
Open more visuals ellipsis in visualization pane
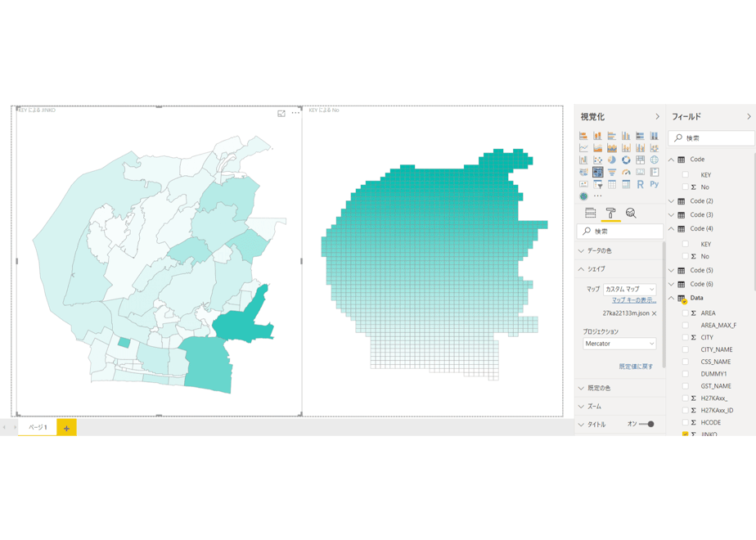click(x=598, y=196)
